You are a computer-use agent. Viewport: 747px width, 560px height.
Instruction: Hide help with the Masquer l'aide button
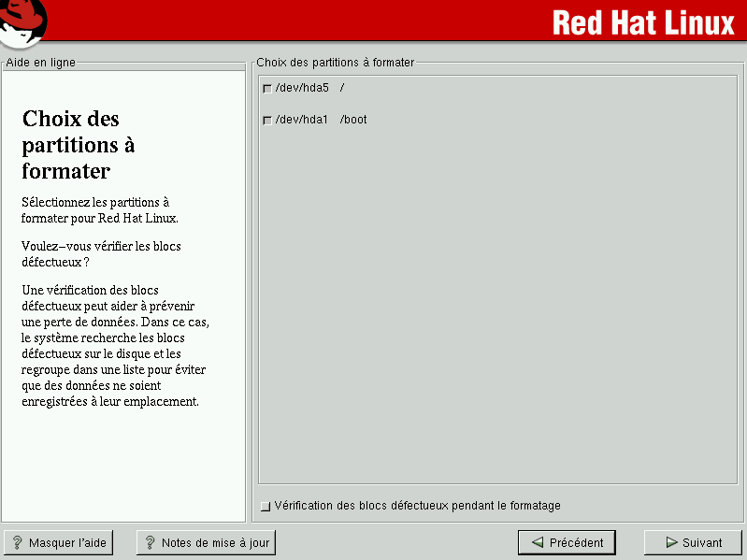pyautogui.click(x=58, y=542)
